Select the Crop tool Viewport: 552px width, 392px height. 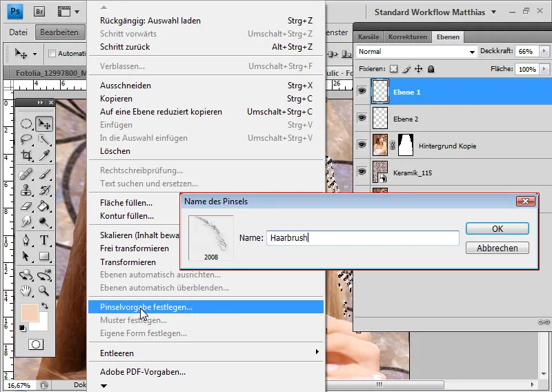[x=26, y=155]
